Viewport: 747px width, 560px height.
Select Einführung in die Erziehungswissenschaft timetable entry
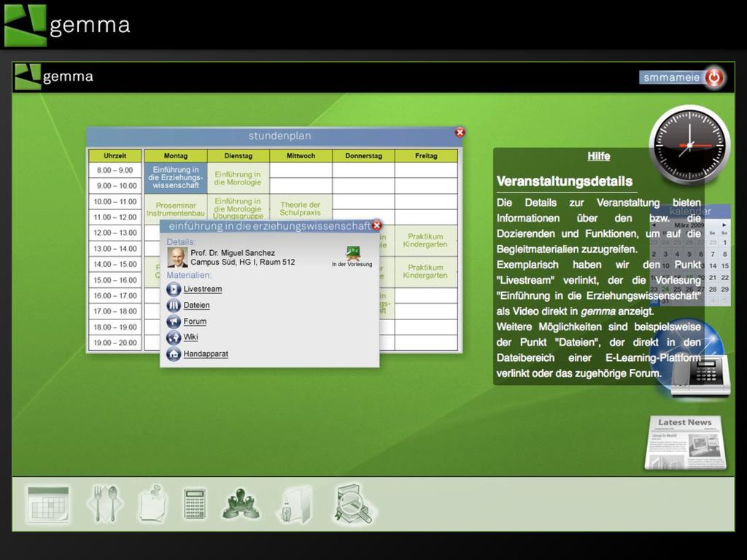(x=176, y=178)
